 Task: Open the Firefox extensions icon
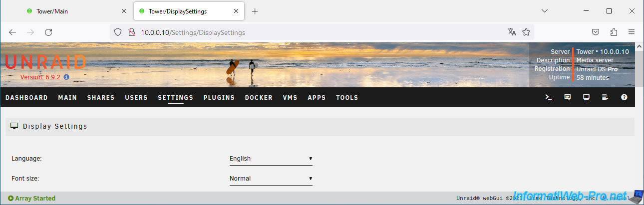[x=614, y=32]
